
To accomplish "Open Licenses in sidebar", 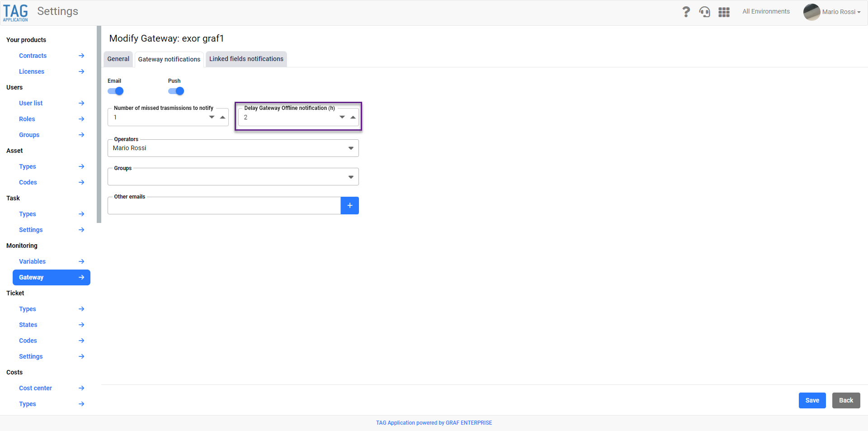I will pos(32,71).
